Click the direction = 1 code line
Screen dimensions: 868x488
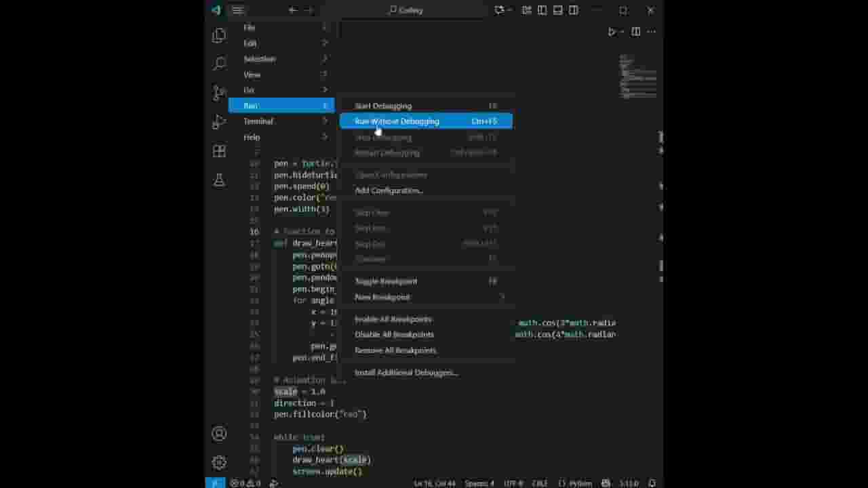coord(304,403)
